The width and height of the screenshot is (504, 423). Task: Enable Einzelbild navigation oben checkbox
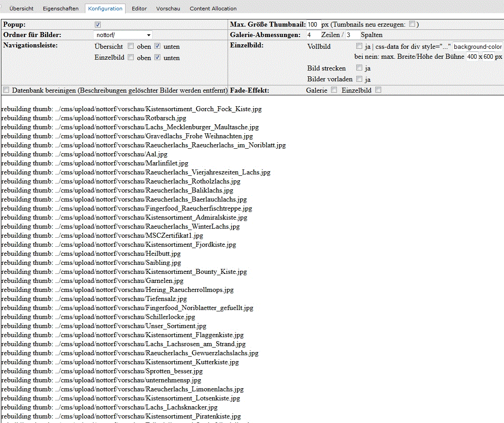(131, 57)
